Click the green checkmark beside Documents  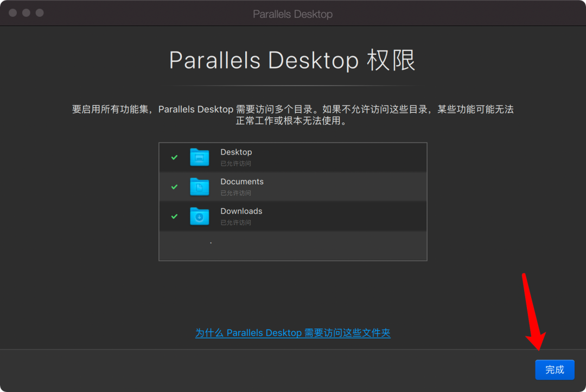(174, 187)
